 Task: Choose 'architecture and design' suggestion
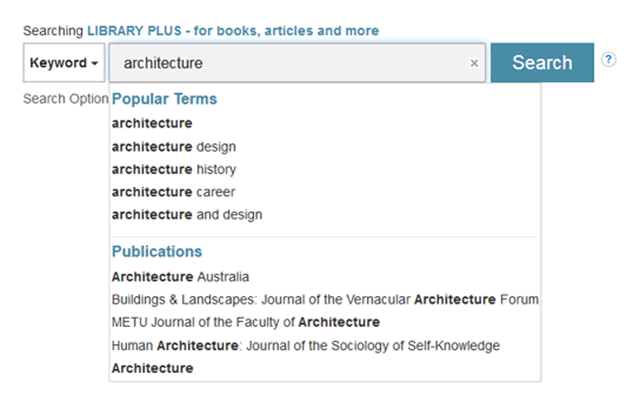pyautogui.click(x=187, y=214)
